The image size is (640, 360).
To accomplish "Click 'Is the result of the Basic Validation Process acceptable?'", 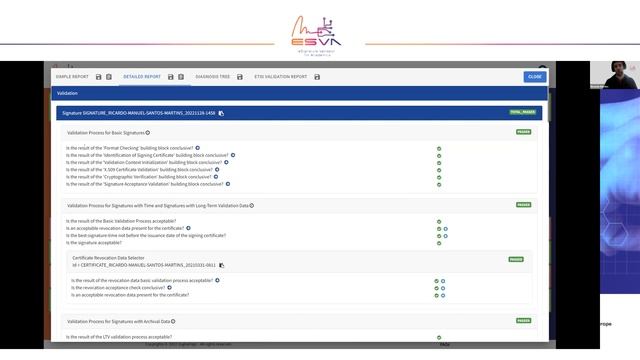I will point(121,221).
